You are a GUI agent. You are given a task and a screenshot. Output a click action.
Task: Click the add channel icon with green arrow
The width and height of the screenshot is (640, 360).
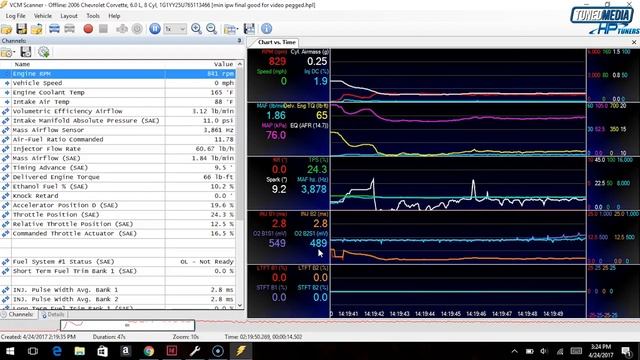tap(44, 52)
